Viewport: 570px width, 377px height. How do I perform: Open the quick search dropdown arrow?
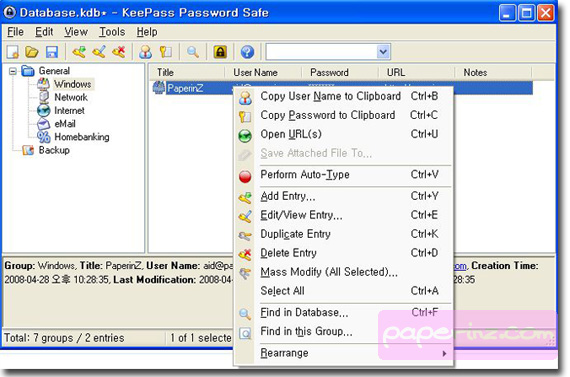383,52
